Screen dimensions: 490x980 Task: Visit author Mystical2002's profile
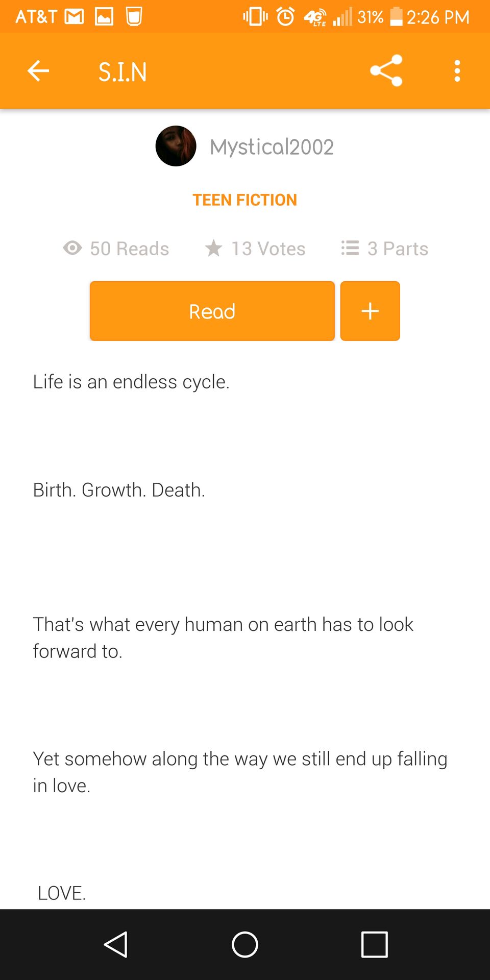point(272,147)
